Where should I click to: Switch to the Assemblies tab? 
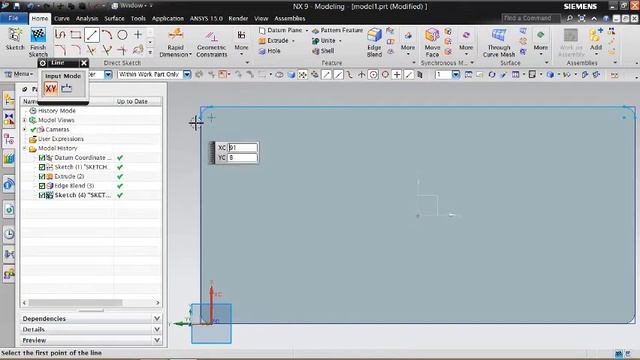pyautogui.click(x=290, y=18)
